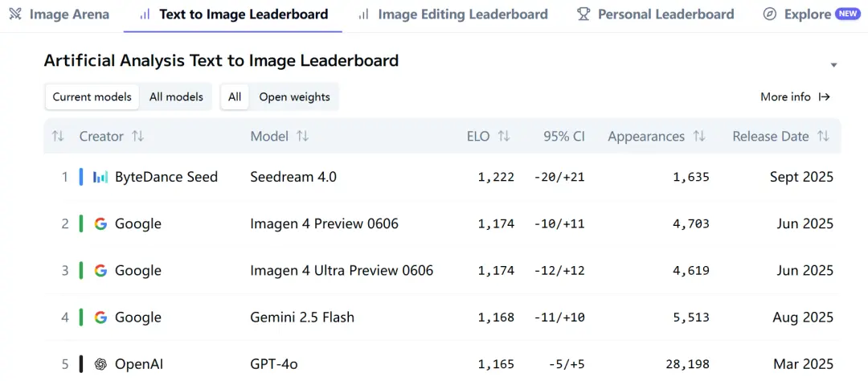The height and width of the screenshot is (381, 868).
Task: Sort by Release Date arrows icon
Action: (823, 137)
